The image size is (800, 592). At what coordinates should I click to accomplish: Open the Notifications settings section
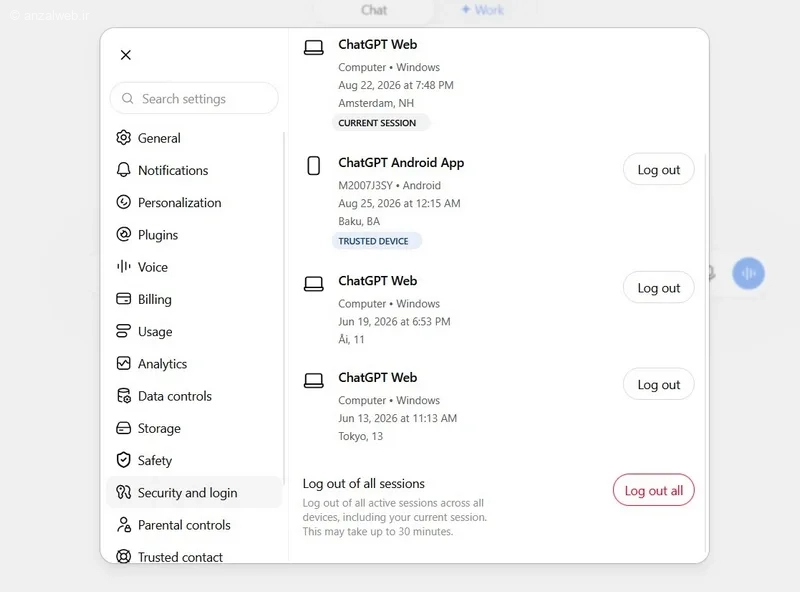(173, 170)
